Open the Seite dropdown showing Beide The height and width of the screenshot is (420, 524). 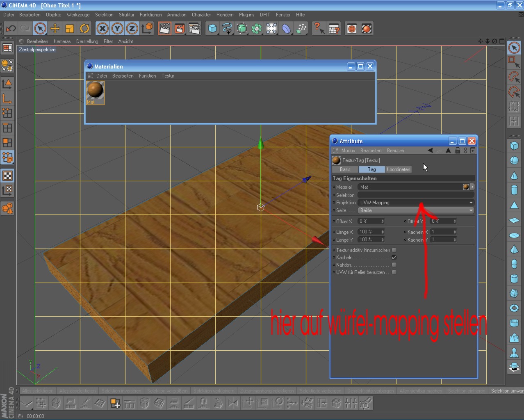coord(416,210)
